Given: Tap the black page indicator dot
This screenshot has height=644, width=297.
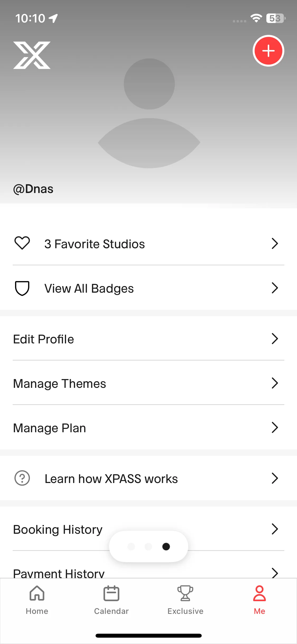Looking at the screenshot, I should tap(166, 546).
